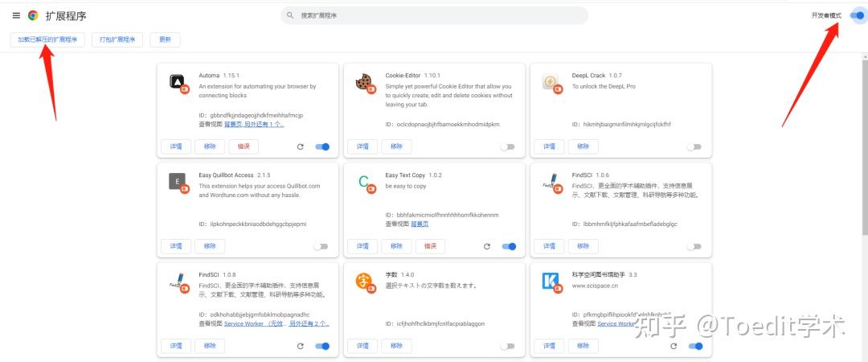Click 打包扩展程序 button
The image size is (868, 362).
[x=117, y=39]
